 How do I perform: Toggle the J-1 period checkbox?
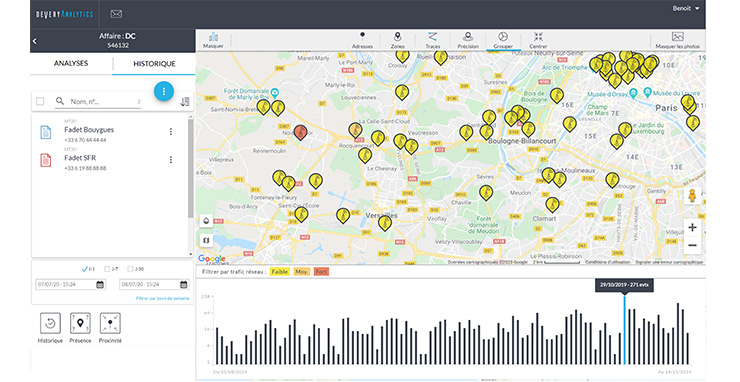(x=85, y=269)
